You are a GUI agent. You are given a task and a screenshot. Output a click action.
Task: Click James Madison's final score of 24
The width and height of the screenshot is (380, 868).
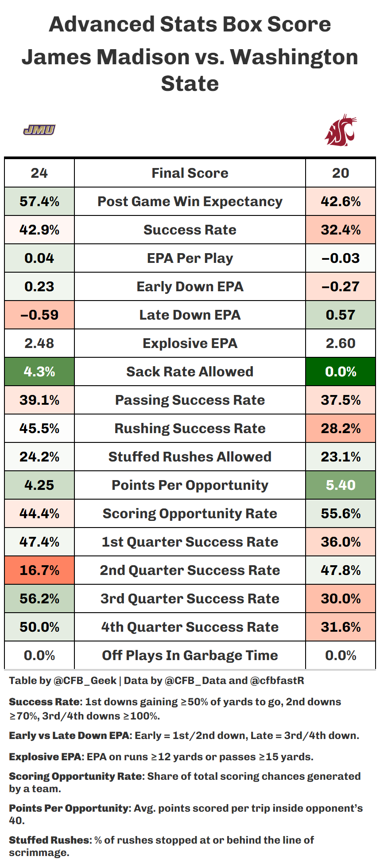(x=39, y=173)
